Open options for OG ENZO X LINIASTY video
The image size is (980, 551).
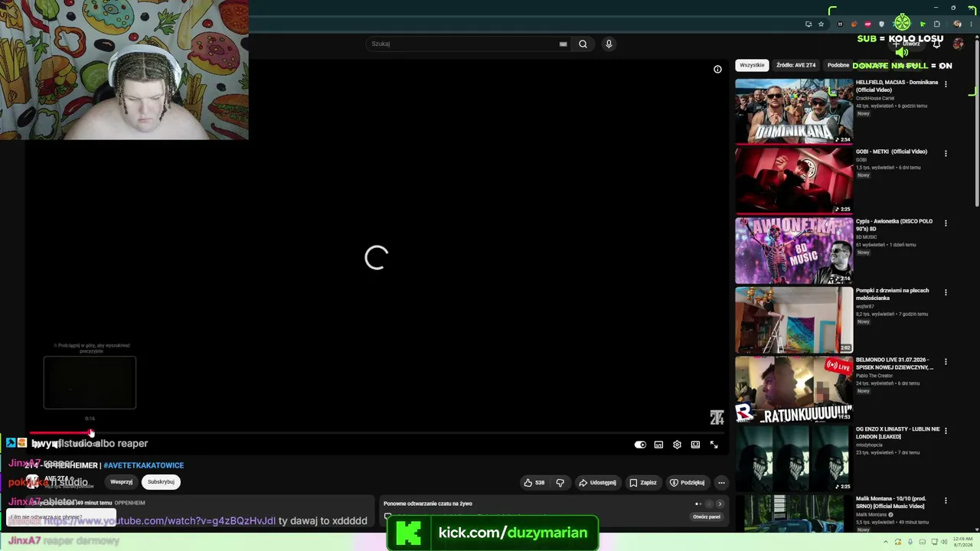tap(946, 431)
